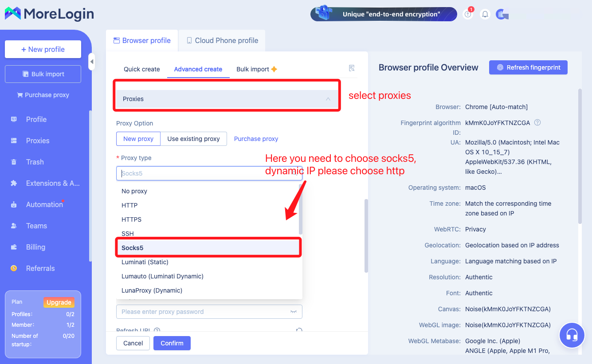The image size is (592, 364).
Task: Click the Teams sidebar icon
Action: tap(14, 226)
